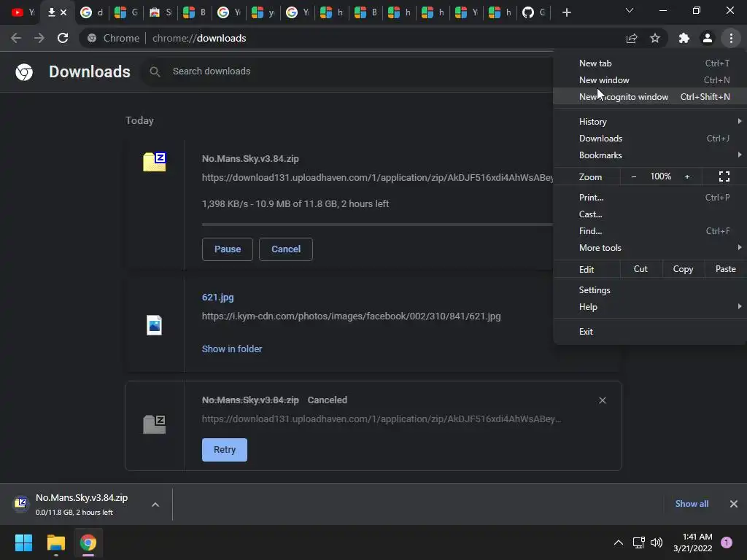Bookmark this page with the star icon
The height and width of the screenshot is (560, 747).
(655, 38)
